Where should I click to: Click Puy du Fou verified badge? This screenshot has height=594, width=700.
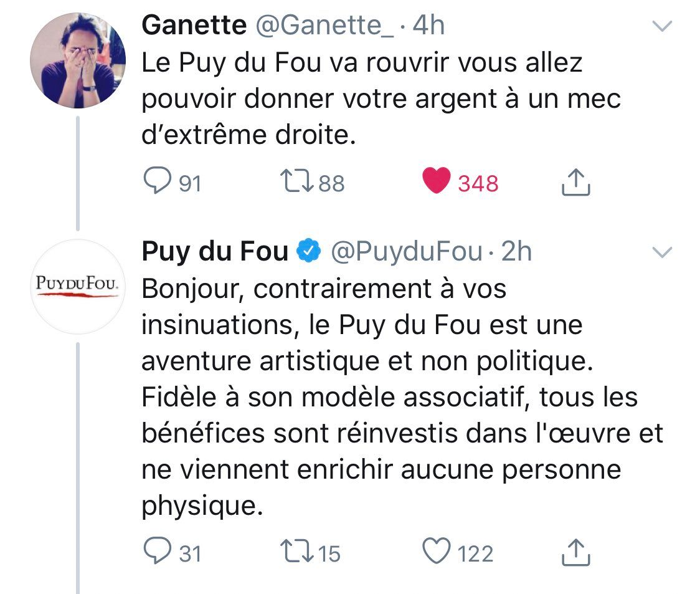308,251
